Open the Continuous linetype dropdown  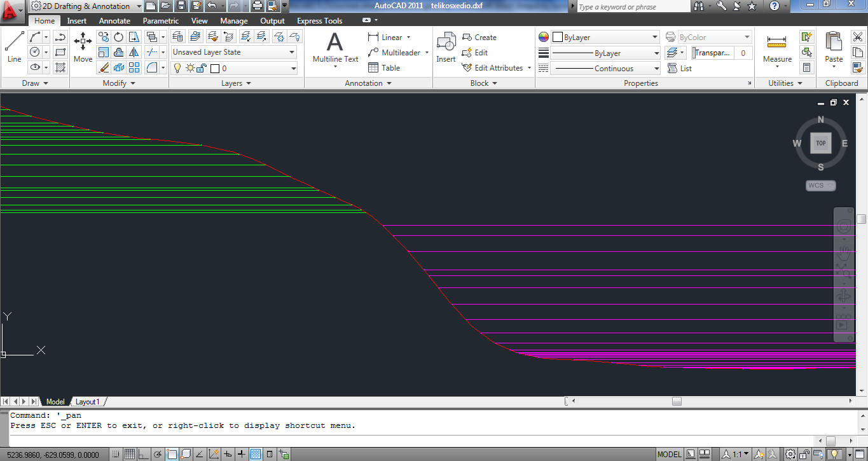(605, 68)
